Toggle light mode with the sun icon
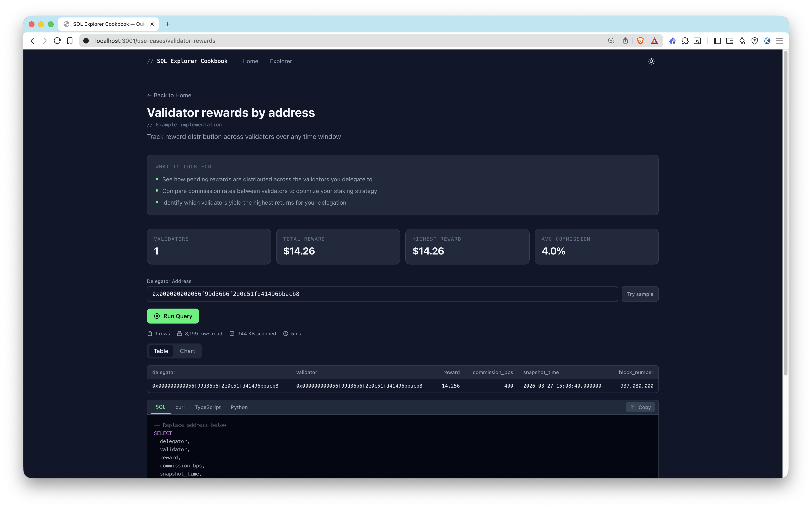This screenshot has width=812, height=509. tap(651, 61)
